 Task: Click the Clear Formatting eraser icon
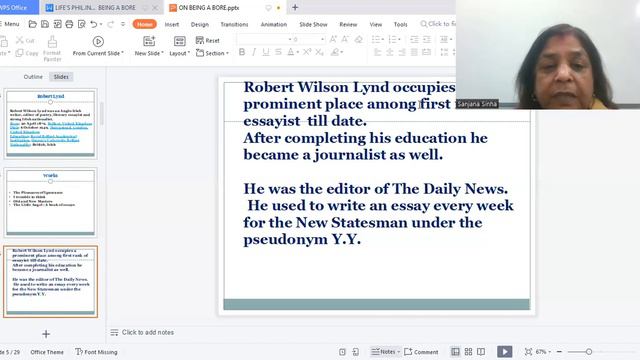click(x=358, y=39)
